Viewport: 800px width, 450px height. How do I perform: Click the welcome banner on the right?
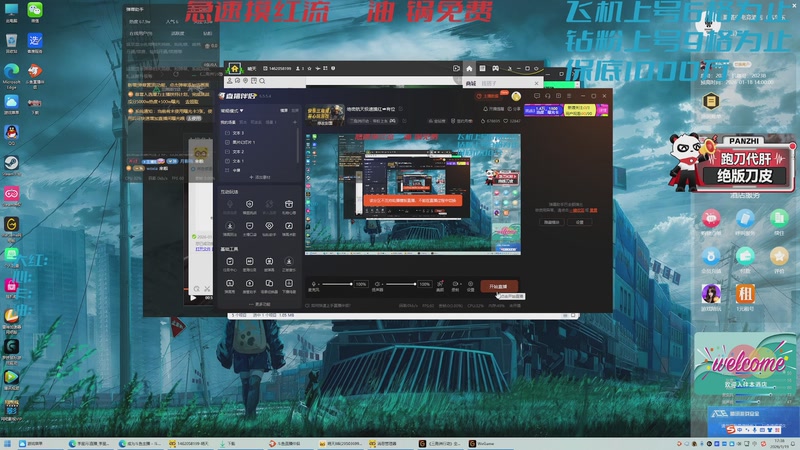click(x=745, y=363)
